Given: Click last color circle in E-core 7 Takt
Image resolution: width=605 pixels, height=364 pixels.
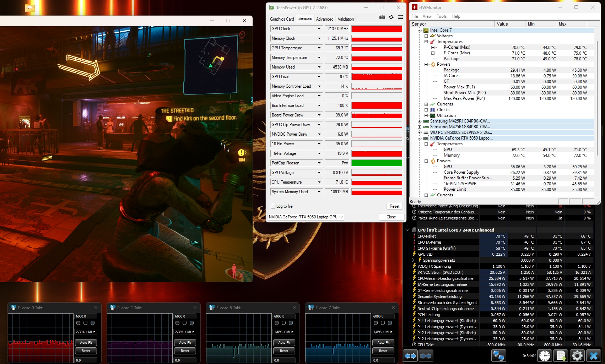Looking at the screenshot, I should [390, 323].
